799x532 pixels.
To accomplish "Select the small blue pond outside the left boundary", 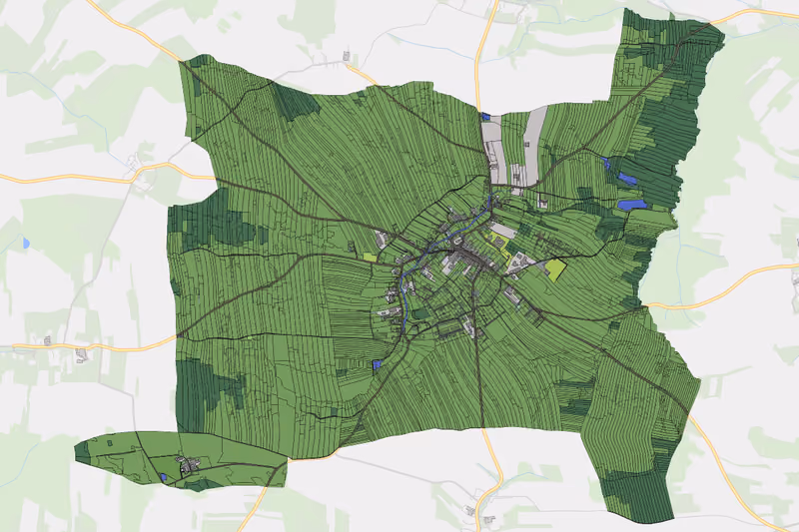I will [26, 243].
